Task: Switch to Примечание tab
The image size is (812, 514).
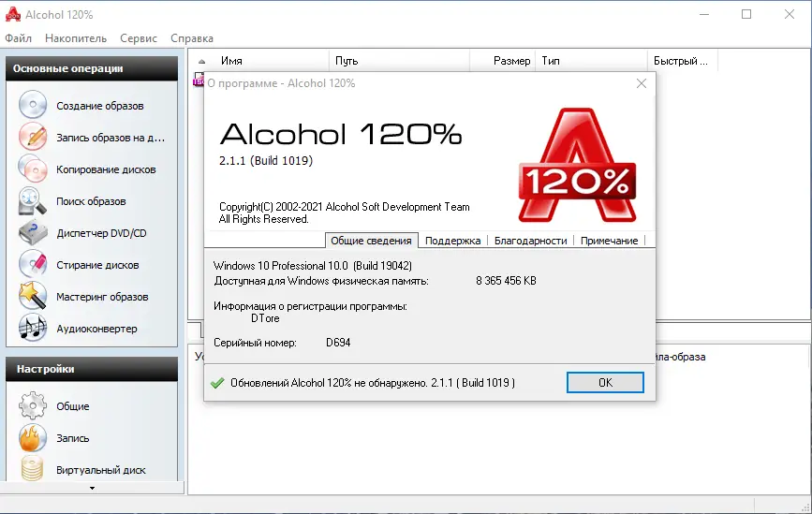Action: click(609, 241)
